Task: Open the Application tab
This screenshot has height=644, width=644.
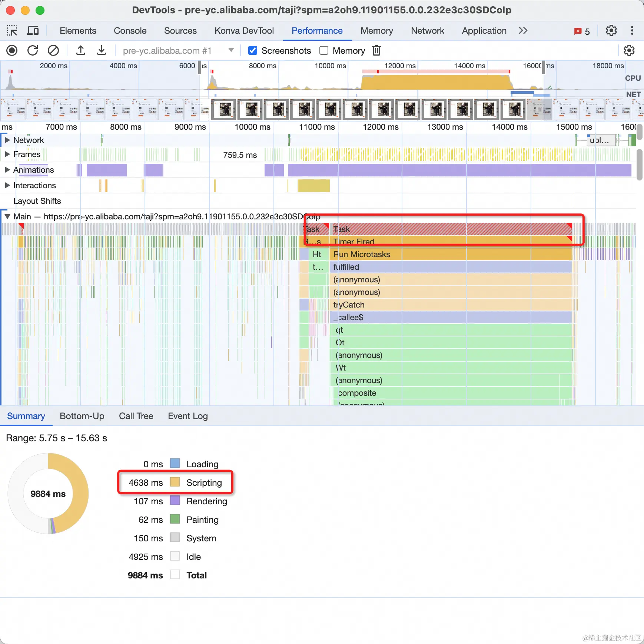Action: (x=484, y=31)
